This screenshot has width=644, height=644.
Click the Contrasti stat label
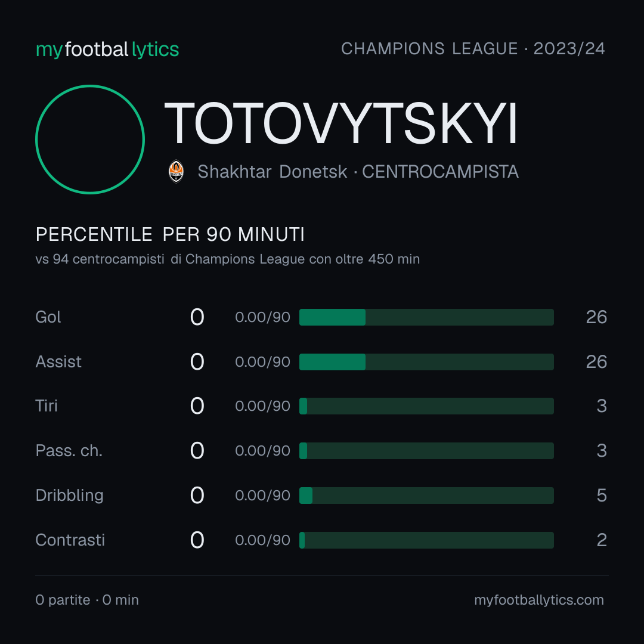click(70, 540)
